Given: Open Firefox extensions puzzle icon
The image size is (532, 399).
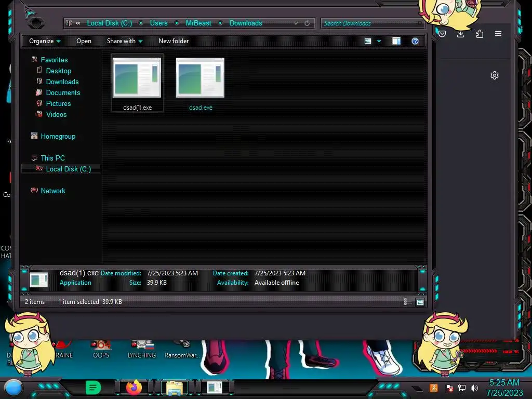Looking at the screenshot, I should [480, 34].
